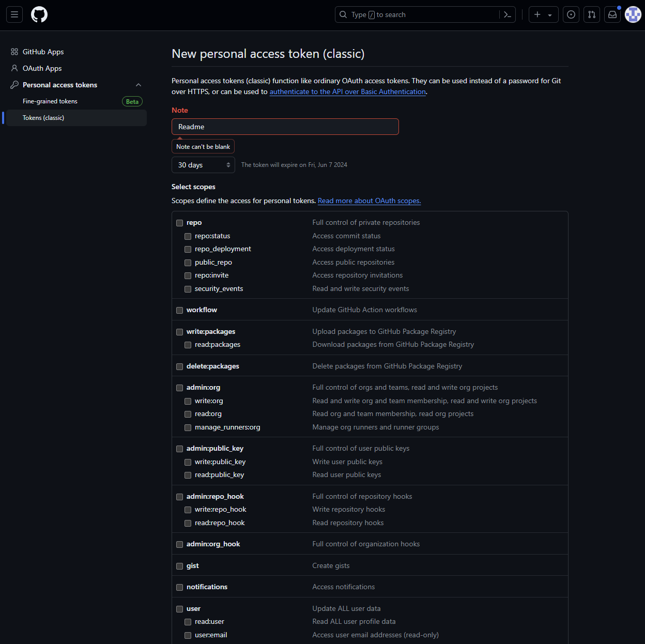Click 'Access notifications' description text
Viewport: 645px width, 644px height.
343,587
